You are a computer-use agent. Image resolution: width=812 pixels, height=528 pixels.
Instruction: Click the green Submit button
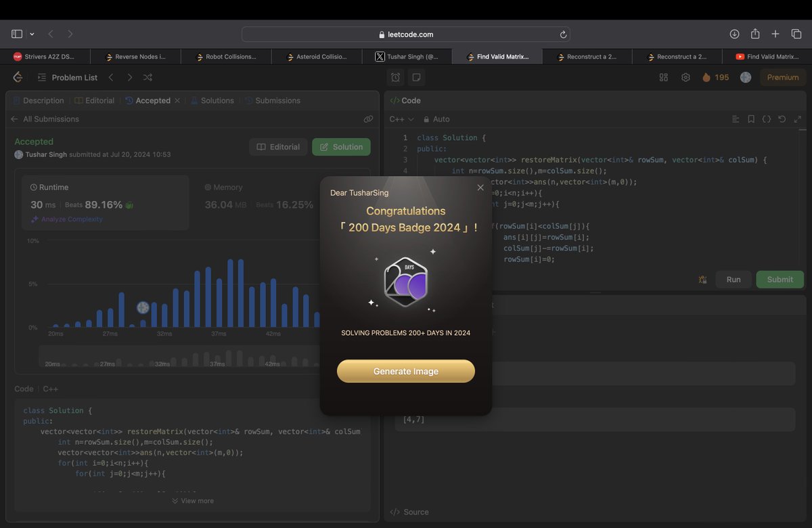(780, 280)
